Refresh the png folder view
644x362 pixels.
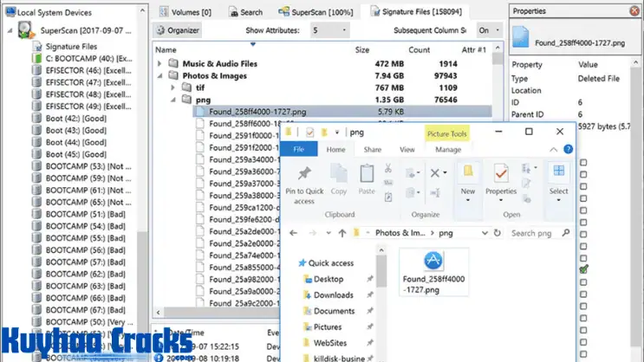pyautogui.click(x=498, y=233)
